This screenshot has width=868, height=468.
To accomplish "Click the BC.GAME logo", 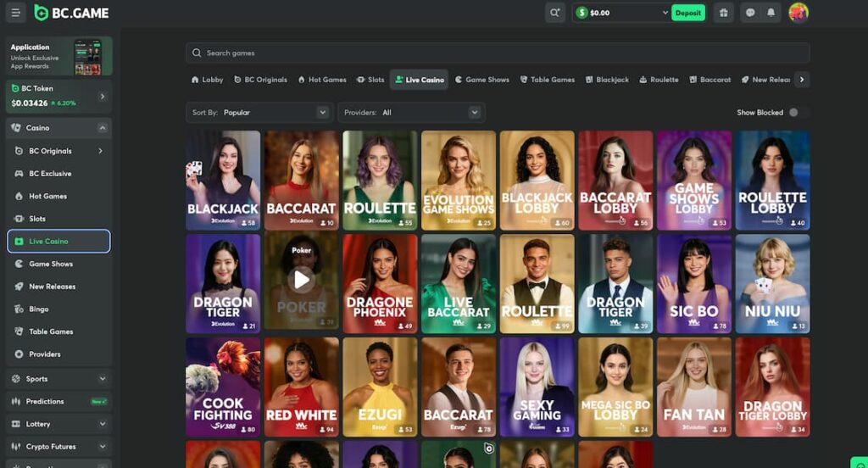I will (x=71, y=13).
